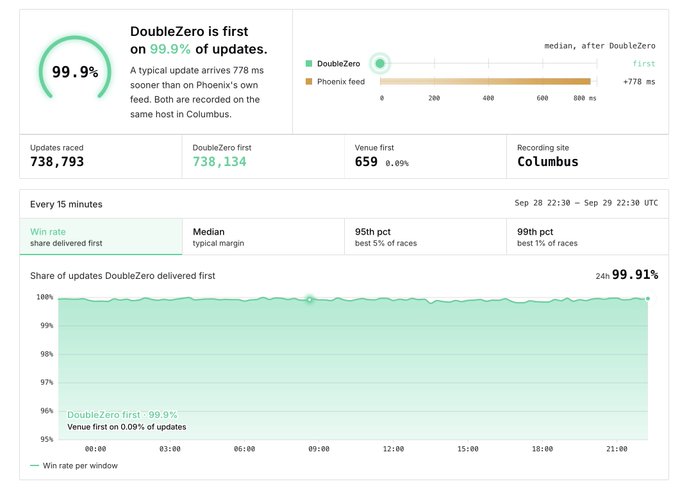The width and height of the screenshot is (680, 493).
Task: Switch to the Median tab
Action: [263, 237]
